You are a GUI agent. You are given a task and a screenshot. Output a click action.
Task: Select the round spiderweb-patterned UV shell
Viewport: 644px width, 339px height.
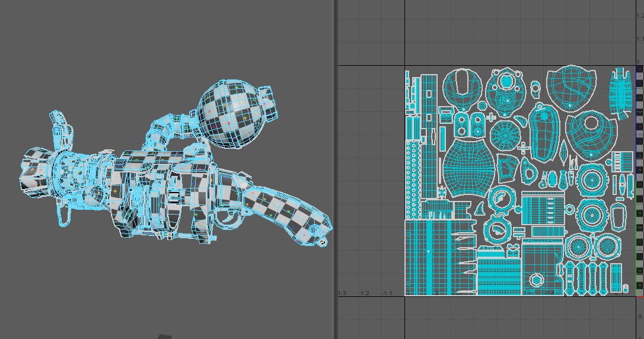point(505,136)
